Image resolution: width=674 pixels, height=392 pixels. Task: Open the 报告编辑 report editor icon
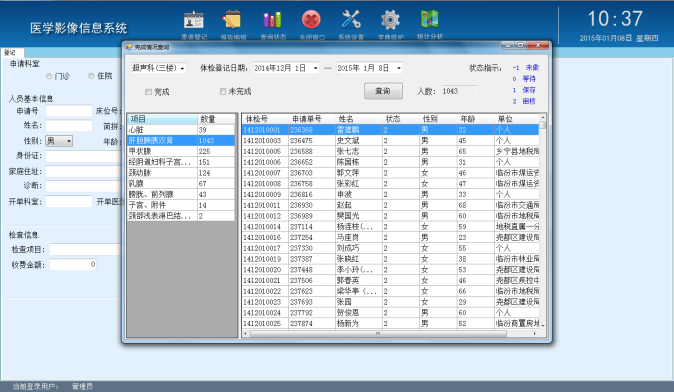click(233, 20)
